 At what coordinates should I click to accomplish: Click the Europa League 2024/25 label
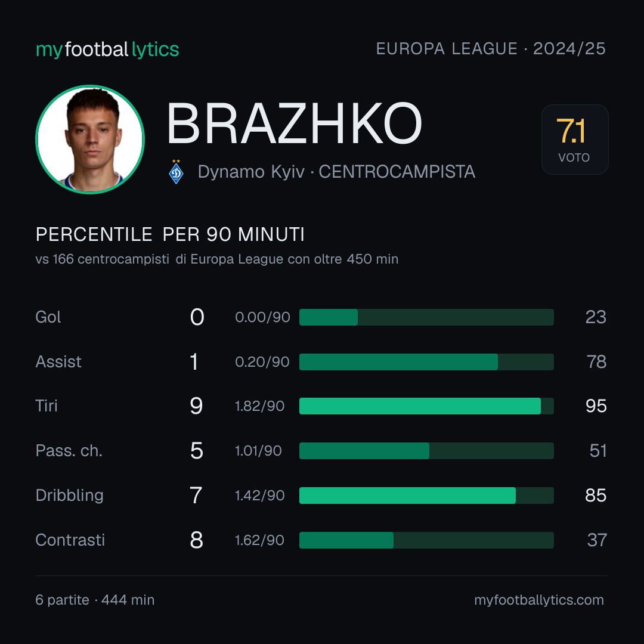click(491, 49)
